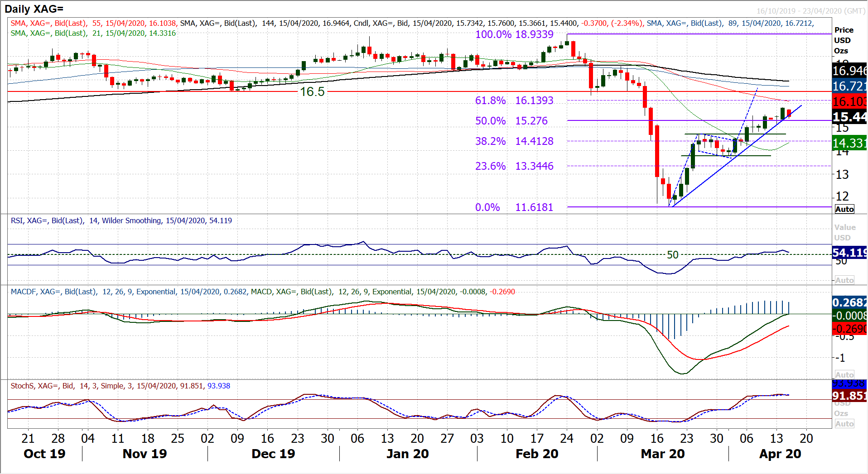Click the Auto scale button on price chart

click(844, 209)
